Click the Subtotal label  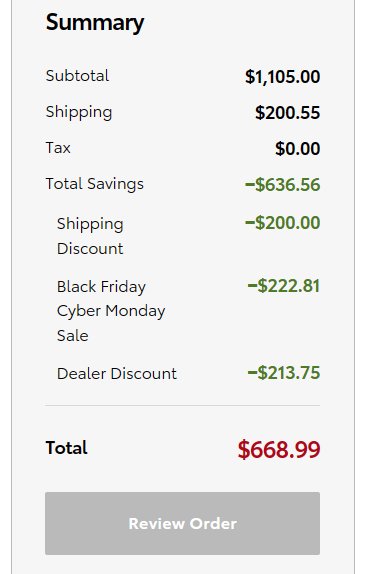click(x=77, y=76)
